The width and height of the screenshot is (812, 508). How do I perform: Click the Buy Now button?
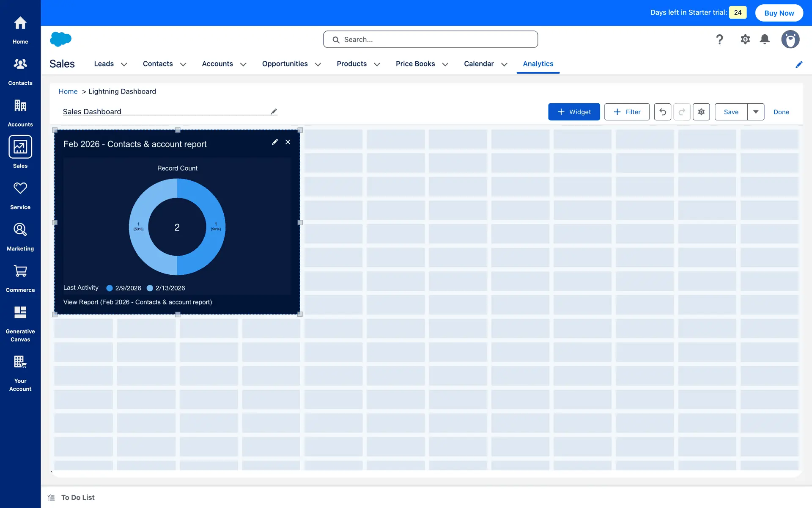pyautogui.click(x=779, y=13)
